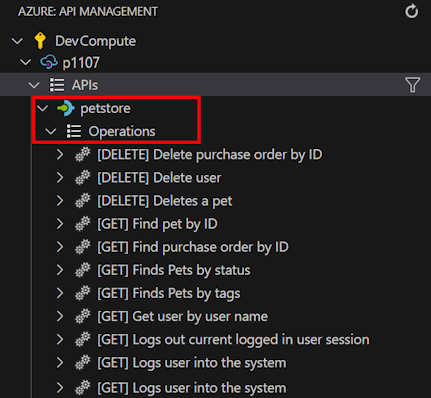Image resolution: width=431 pixels, height=398 pixels.
Task: Open [GET] Logs out current logged in user session text
Action: coord(233,340)
